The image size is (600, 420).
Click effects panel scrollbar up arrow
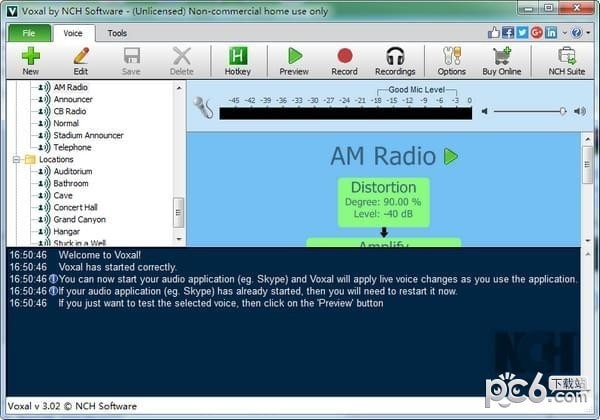[x=588, y=139]
